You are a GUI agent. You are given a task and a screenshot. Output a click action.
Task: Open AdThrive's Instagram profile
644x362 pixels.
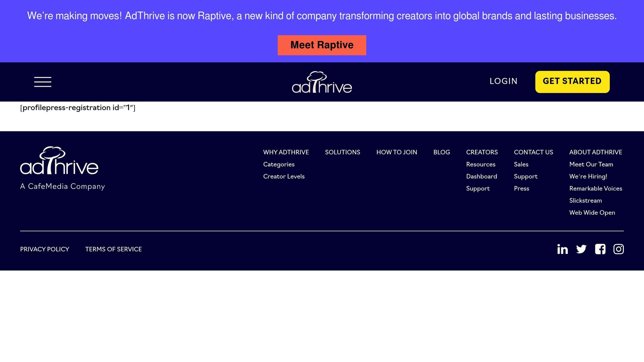coord(618,249)
